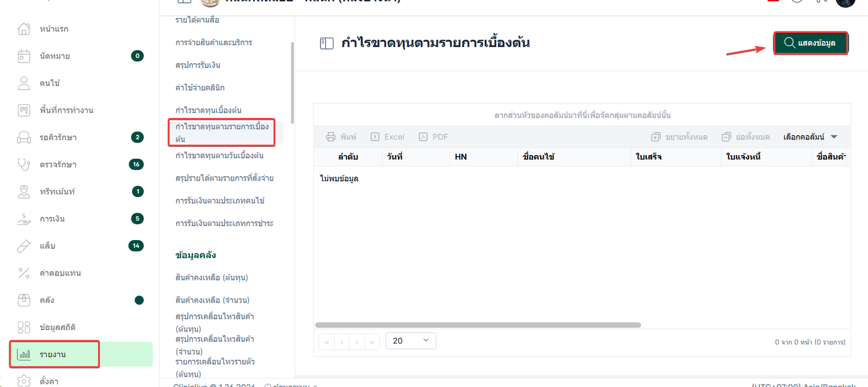
Task: Open รอคิวรักษา queue icon
Action: point(24,137)
